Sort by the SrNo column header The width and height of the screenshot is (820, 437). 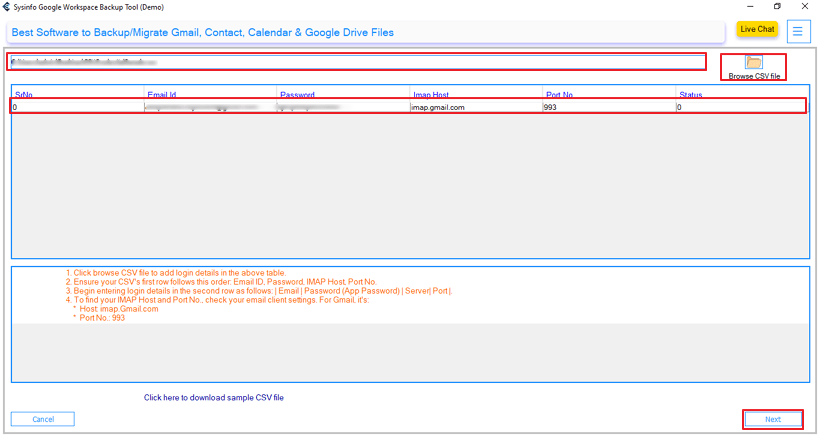point(22,95)
